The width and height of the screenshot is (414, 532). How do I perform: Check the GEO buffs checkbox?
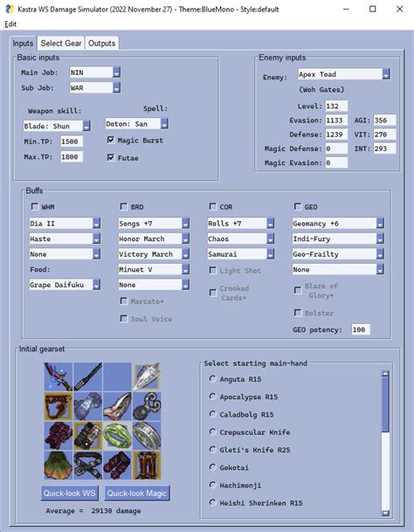pyautogui.click(x=298, y=206)
